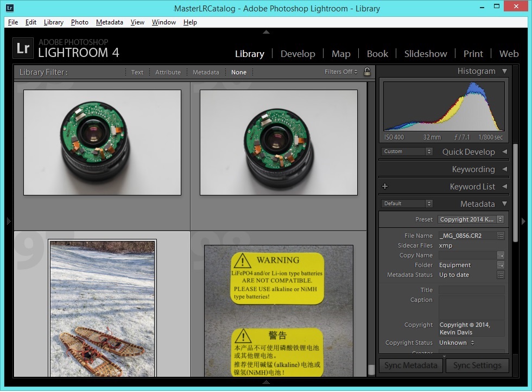Select the battery WARNING label thumbnail
Image resolution: width=532 pixels, height=392 pixels.
pos(278,311)
